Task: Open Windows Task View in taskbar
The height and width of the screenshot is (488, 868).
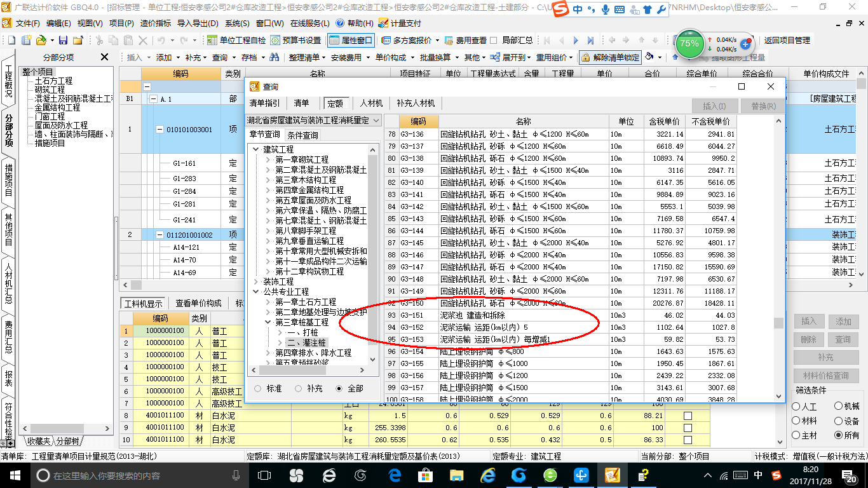Action: [264, 475]
